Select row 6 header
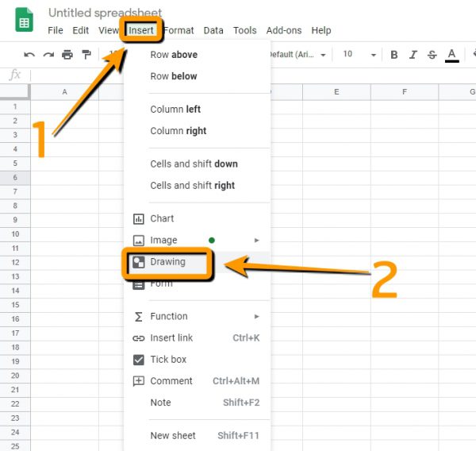Viewport: 476px width, 451px height. (15, 178)
